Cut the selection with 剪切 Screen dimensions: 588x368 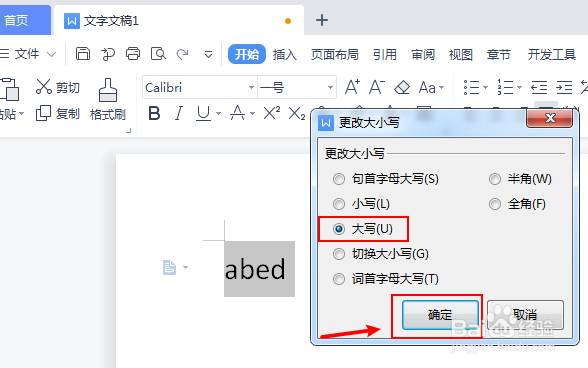[58, 87]
